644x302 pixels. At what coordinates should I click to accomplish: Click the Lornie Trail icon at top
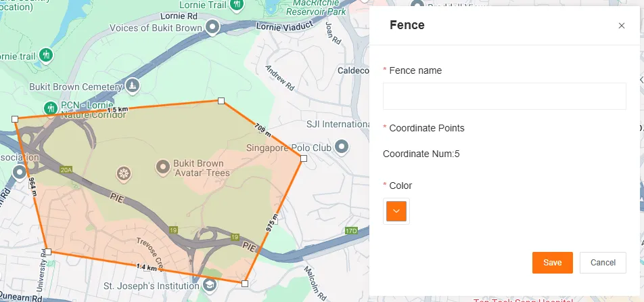tap(237, 5)
